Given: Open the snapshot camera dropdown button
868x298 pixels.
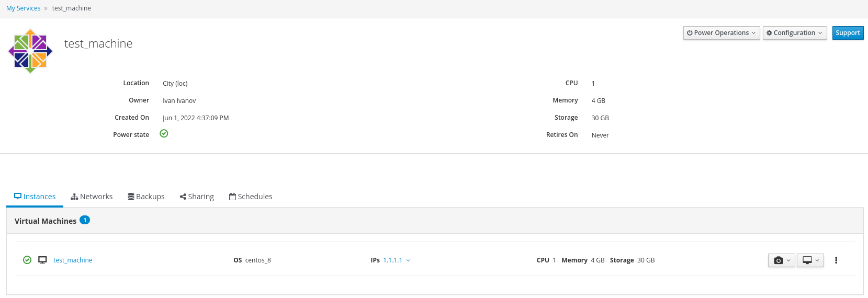Looking at the screenshot, I should 781,260.
